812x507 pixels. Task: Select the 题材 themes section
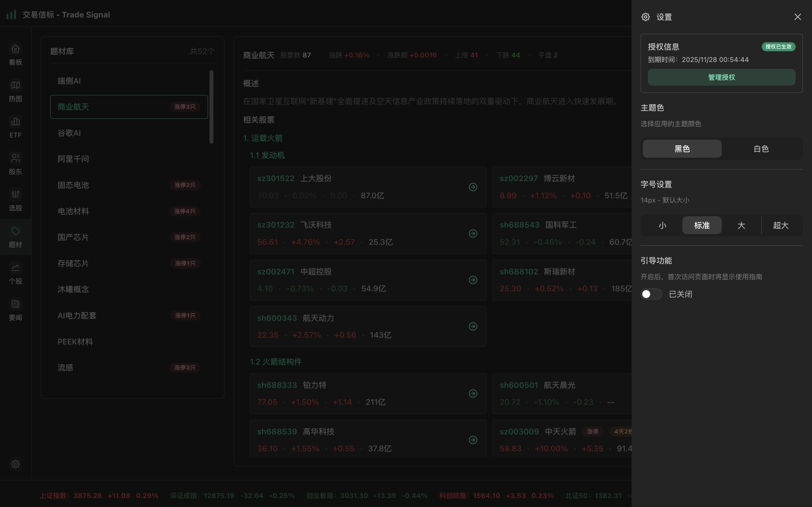pos(15,237)
